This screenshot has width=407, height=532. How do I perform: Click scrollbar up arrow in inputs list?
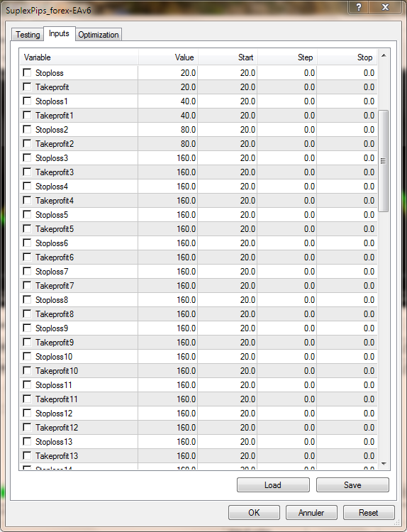384,55
